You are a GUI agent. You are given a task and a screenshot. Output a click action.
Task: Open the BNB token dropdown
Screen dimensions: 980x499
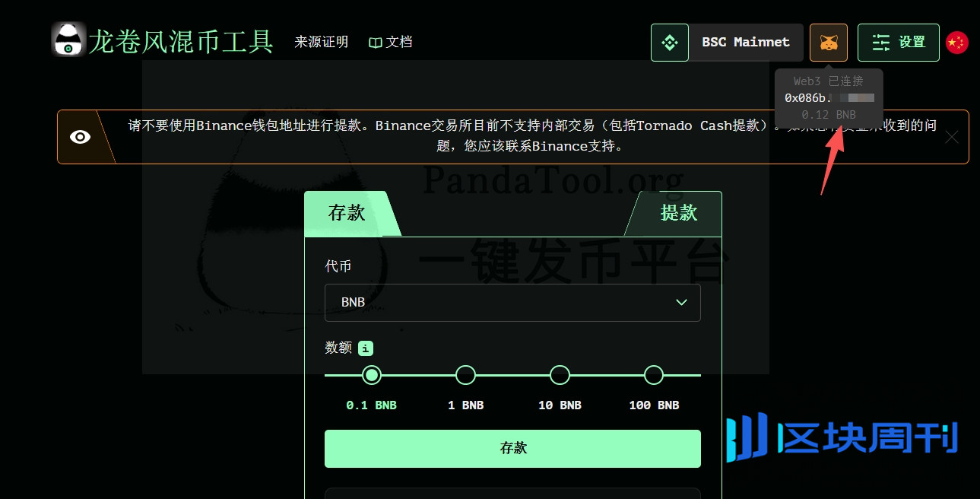tap(512, 302)
